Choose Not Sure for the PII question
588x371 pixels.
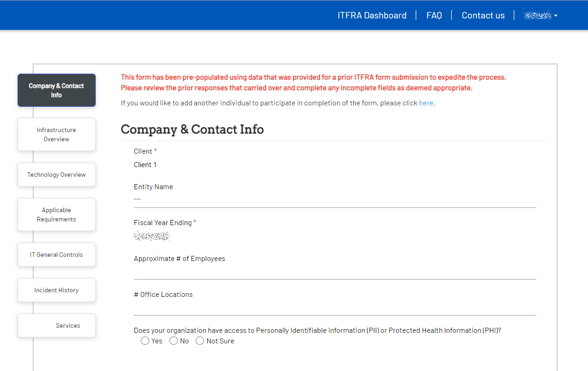pos(200,341)
